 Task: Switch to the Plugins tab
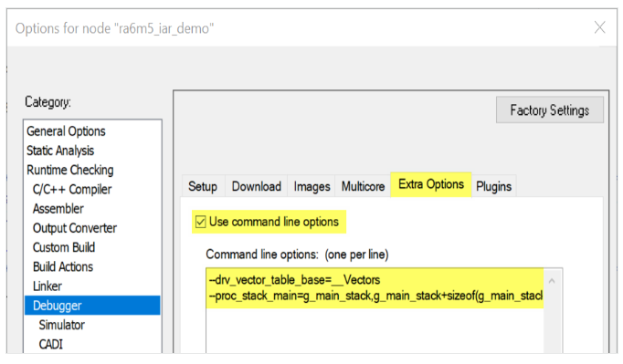[494, 186]
